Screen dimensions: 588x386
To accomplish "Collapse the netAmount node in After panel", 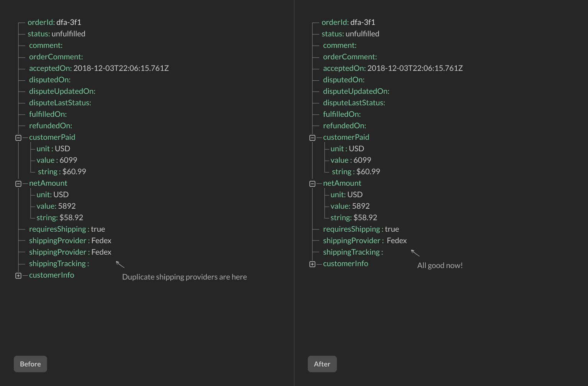I will click(x=312, y=183).
